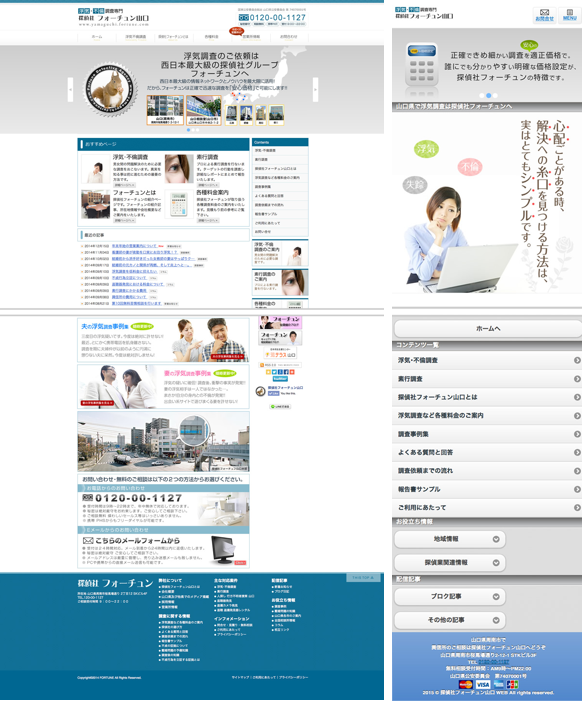Open the ホーム nav menu item
Image resolution: width=582 pixels, height=701 pixels.
pos(97,37)
